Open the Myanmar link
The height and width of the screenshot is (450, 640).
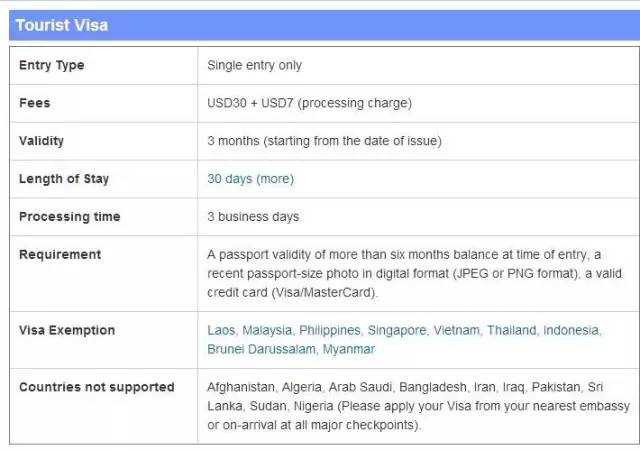(x=349, y=349)
